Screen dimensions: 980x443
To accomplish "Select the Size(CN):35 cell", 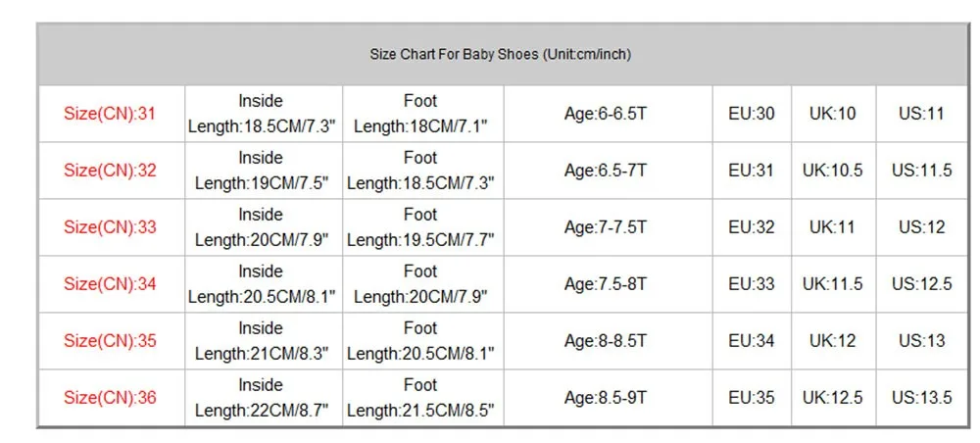I will (112, 341).
